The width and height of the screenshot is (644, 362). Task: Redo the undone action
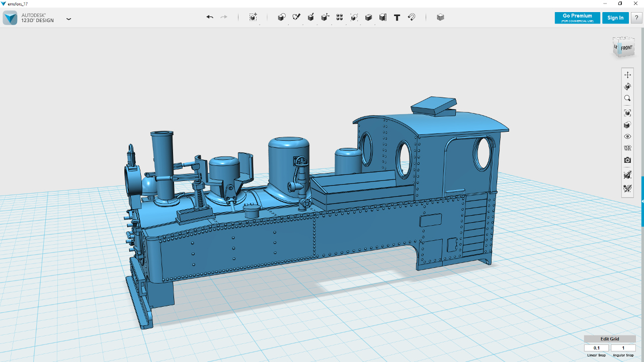224,17
